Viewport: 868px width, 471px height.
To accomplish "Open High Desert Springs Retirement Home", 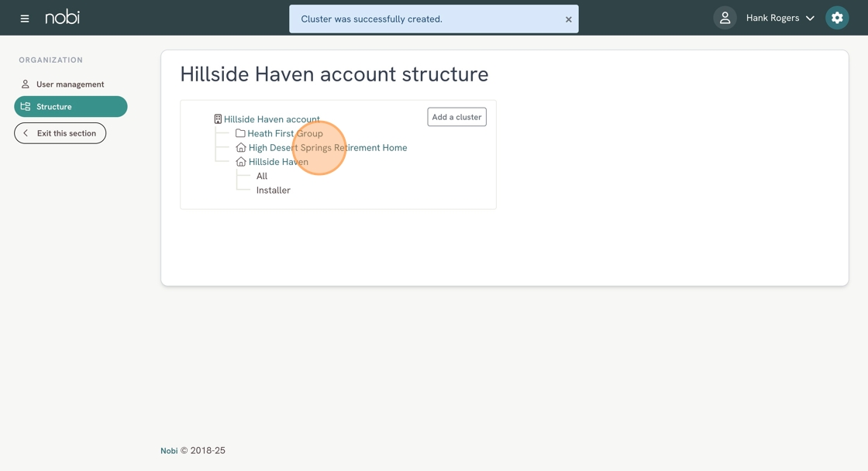I will (328, 148).
